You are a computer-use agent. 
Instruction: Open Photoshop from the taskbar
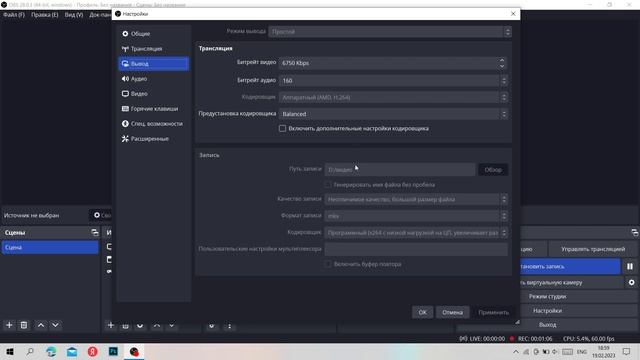click(x=113, y=351)
